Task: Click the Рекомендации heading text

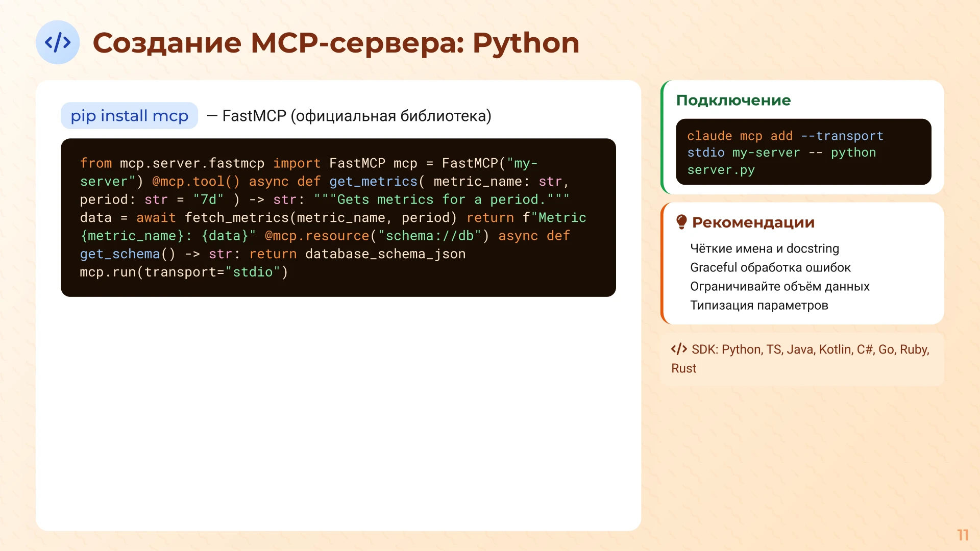Action: coord(753,222)
